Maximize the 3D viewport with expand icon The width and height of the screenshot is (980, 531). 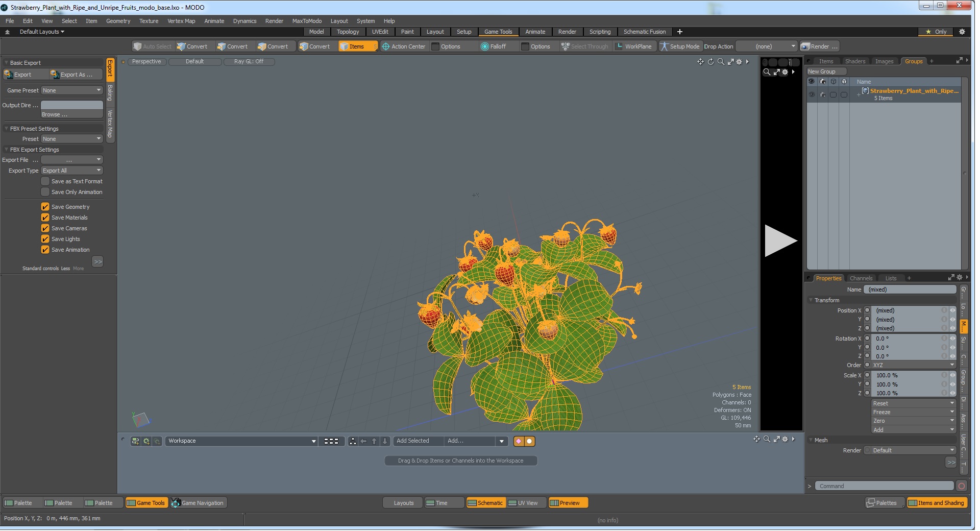click(x=730, y=62)
